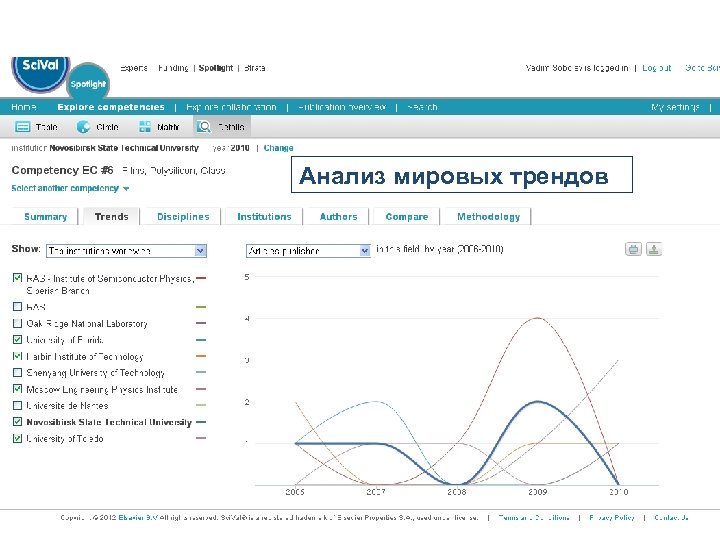The width and height of the screenshot is (720, 540).
Task: Click the 2009 x-axis label
Action: click(537, 492)
